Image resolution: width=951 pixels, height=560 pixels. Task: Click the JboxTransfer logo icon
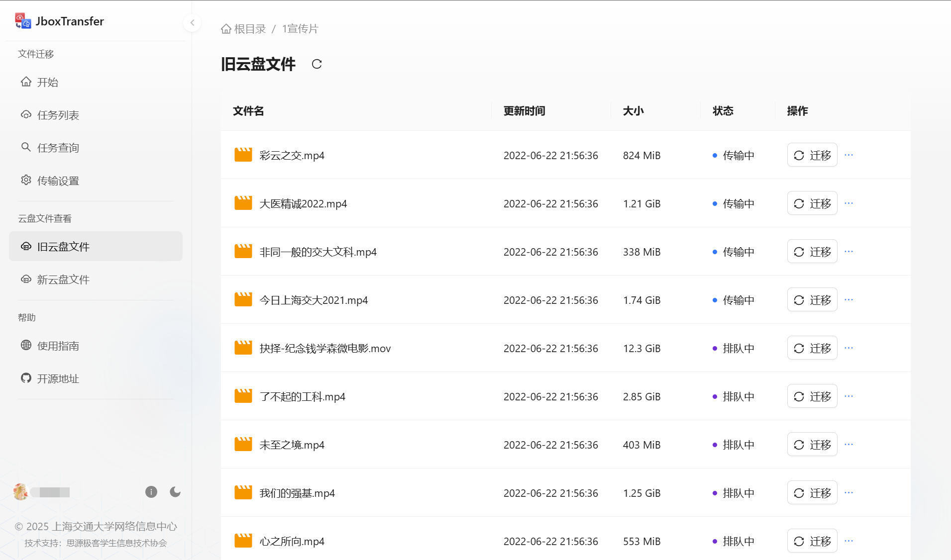tap(23, 21)
